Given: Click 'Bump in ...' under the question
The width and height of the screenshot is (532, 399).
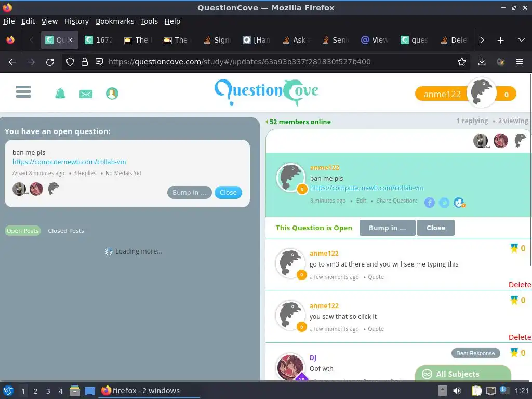Looking at the screenshot, I should point(387,228).
